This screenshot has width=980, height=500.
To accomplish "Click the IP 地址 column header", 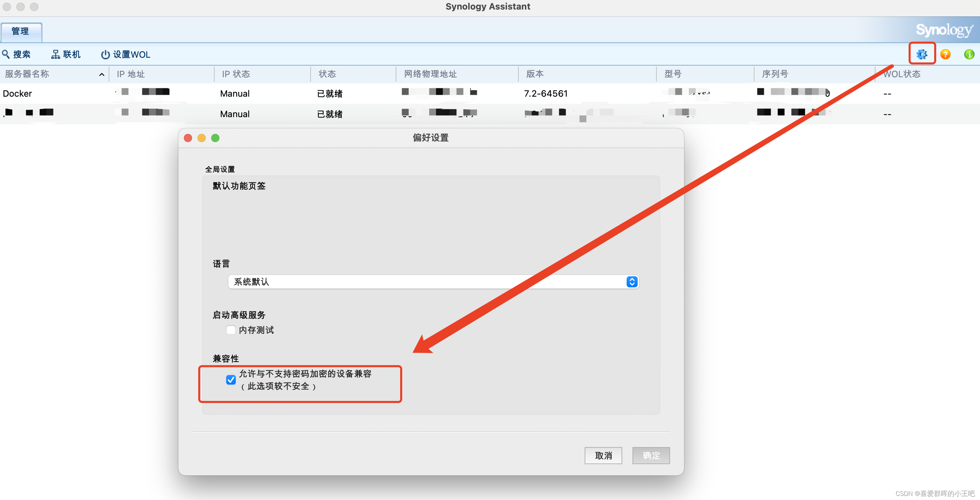I will [x=131, y=74].
